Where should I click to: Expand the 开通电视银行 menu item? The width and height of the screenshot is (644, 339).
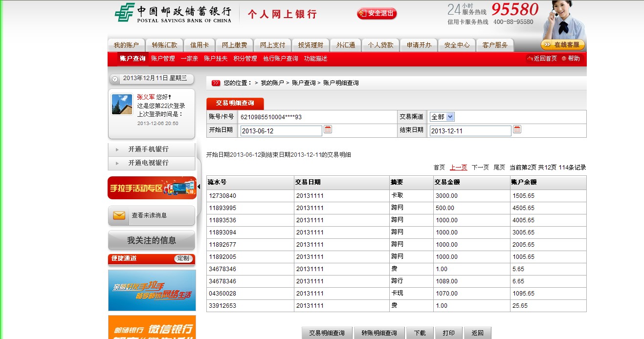pyautogui.click(x=148, y=163)
